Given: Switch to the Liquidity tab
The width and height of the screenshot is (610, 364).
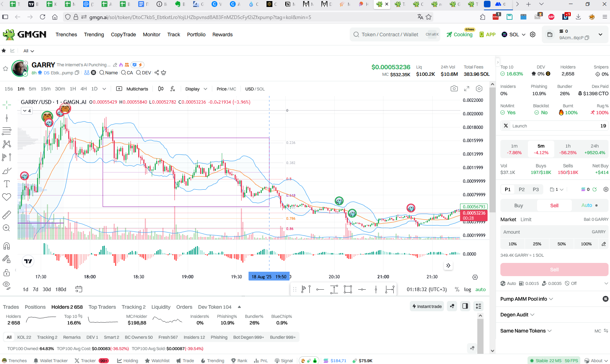Looking at the screenshot, I should (x=161, y=307).
